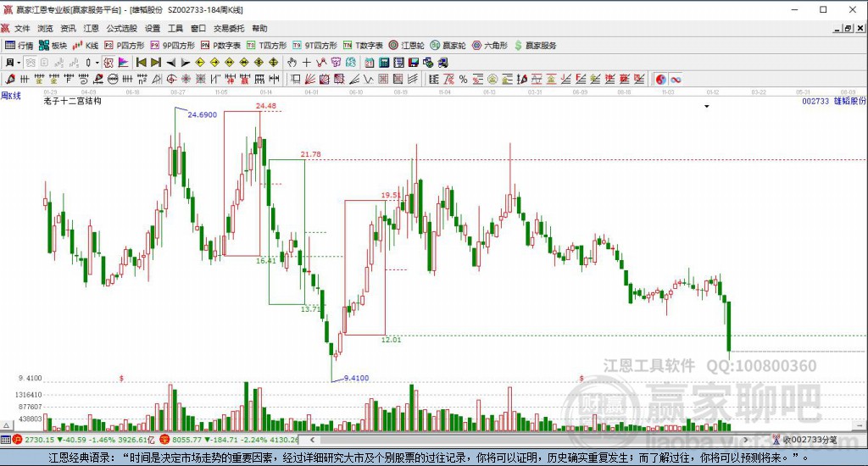Click the 老子十二宫结构 chart title

[x=73, y=101]
